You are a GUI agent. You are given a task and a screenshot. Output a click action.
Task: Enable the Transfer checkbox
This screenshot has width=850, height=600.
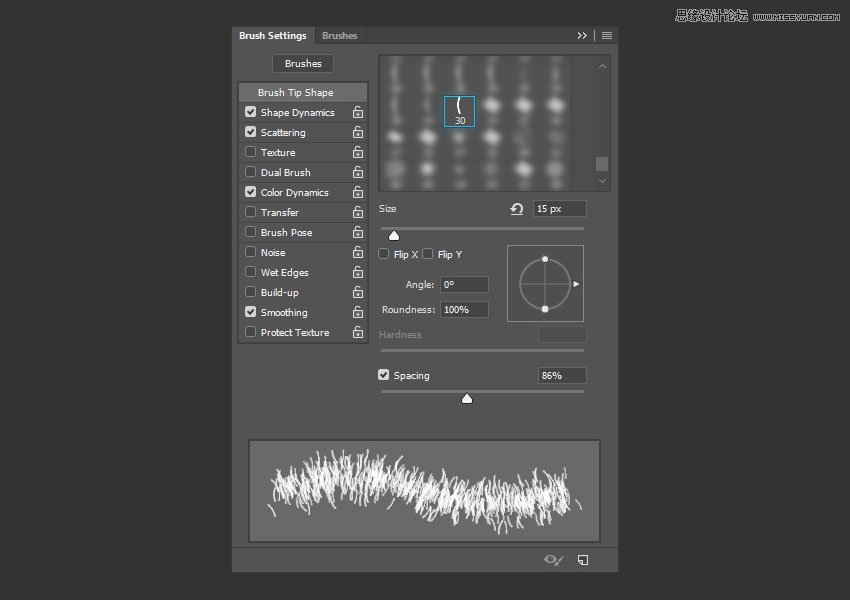click(x=250, y=211)
